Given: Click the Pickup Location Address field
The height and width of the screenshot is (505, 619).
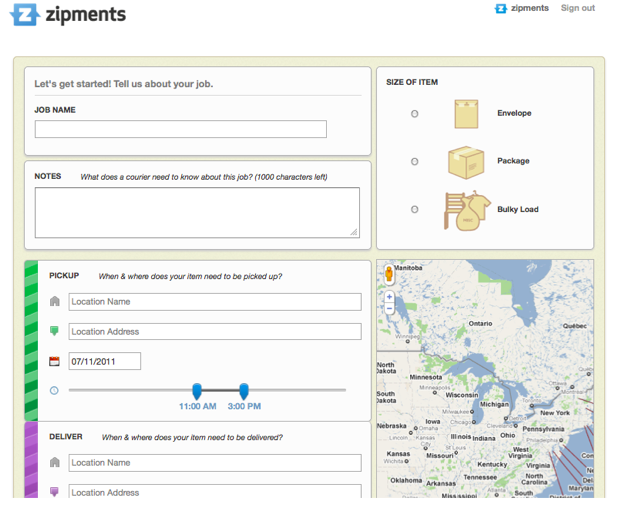Looking at the screenshot, I should coord(214,332).
